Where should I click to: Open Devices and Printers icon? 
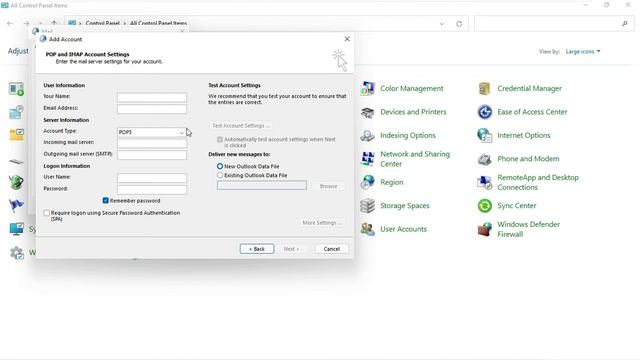(x=367, y=112)
